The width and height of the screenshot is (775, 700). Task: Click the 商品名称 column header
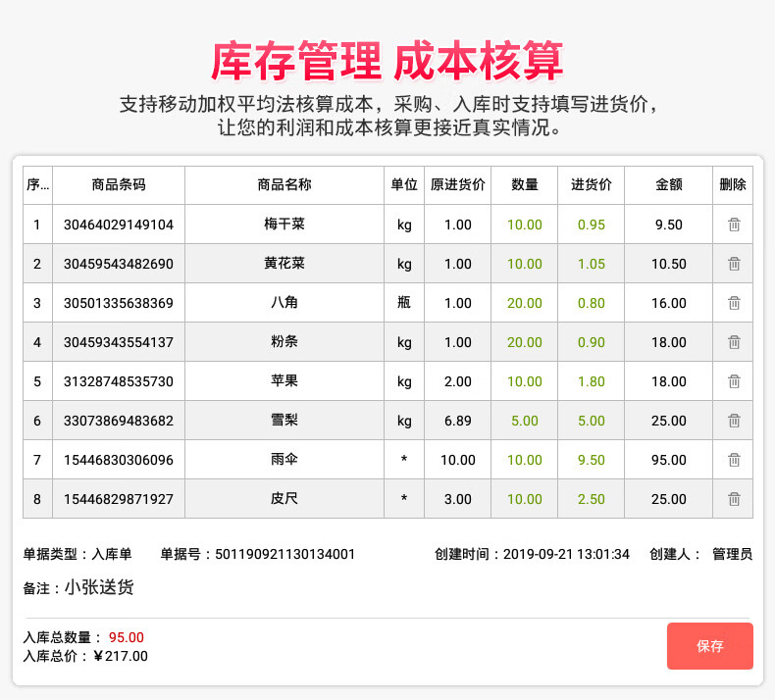pyautogui.click(x=284, y=184)
